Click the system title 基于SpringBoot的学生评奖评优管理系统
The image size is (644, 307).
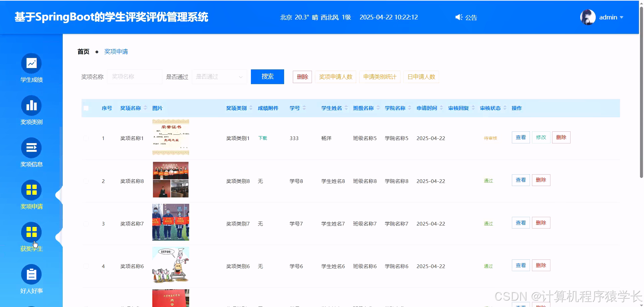111,17
